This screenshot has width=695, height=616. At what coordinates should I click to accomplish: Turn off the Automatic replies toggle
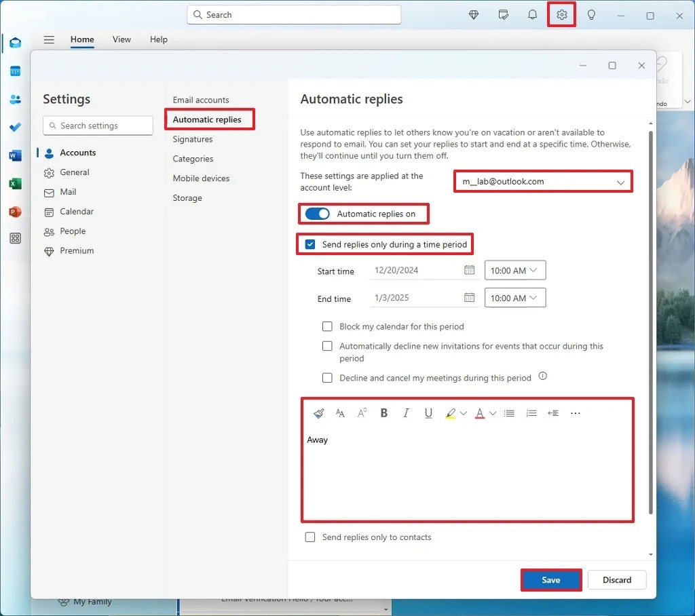click(316, 213)
